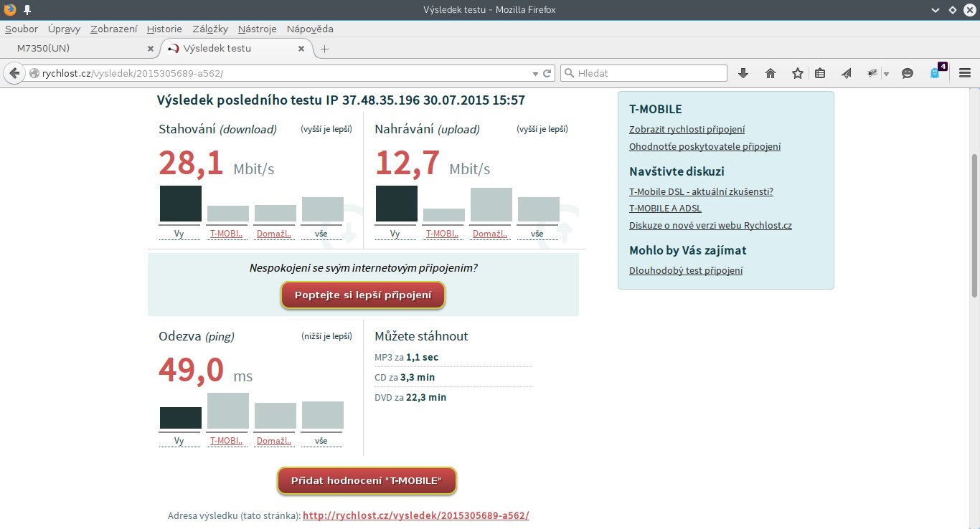Open the Firefox hamburger menu
This screenshot has width=980, height=529.
tap(965, 73)
